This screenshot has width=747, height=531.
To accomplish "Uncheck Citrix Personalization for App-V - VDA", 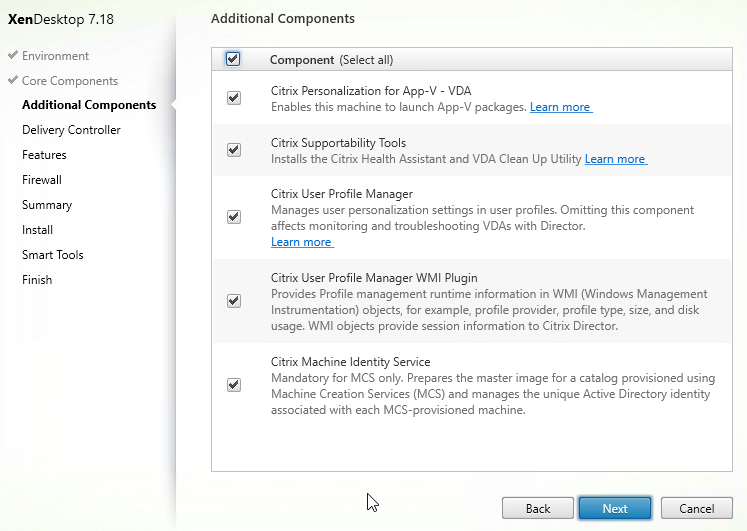I will pos(233,98).
